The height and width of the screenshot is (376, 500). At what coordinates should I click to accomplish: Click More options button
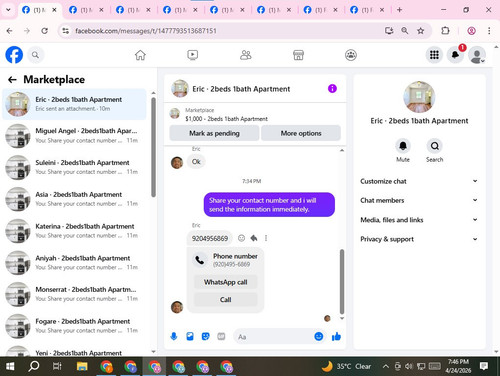click(301, 133)
